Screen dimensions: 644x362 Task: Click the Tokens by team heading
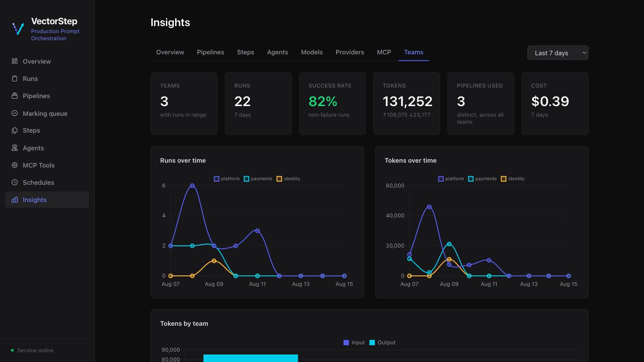[x=184, y=324]
